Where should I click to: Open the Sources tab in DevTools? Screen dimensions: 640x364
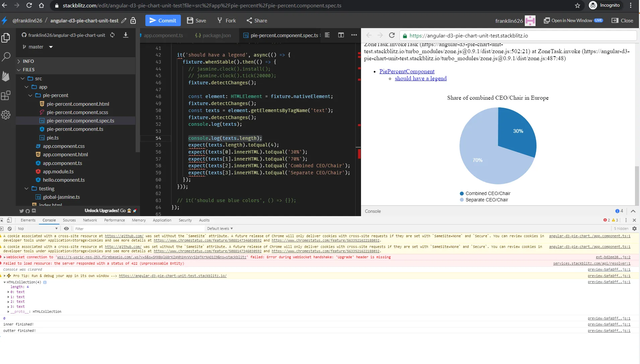tap(69, 220)
